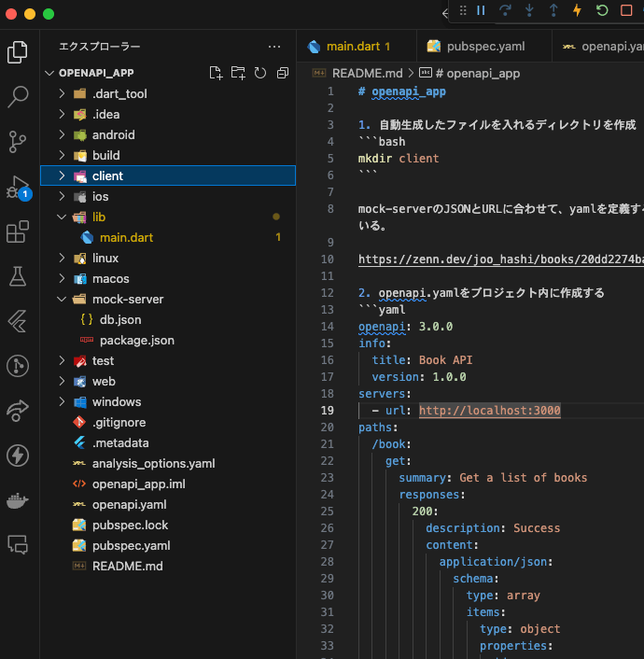Open the Git Graph circular icon
The width and height of the screenshot is (644, 659).
point(18,366)
